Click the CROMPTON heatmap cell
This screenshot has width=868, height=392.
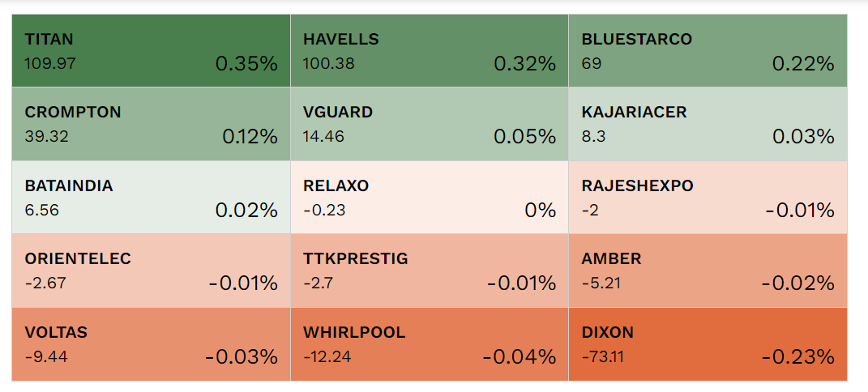click(151, 124)
